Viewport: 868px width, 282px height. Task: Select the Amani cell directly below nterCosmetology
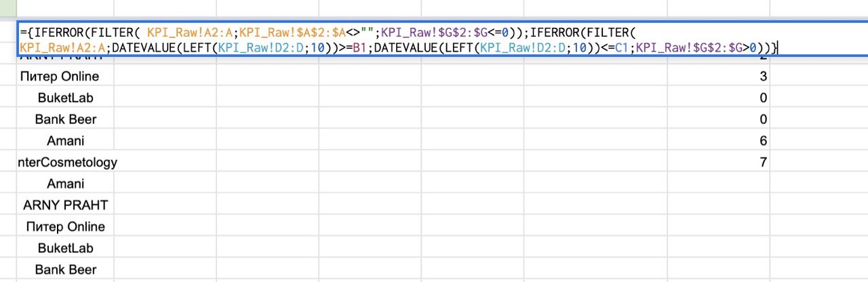point(66,184)
